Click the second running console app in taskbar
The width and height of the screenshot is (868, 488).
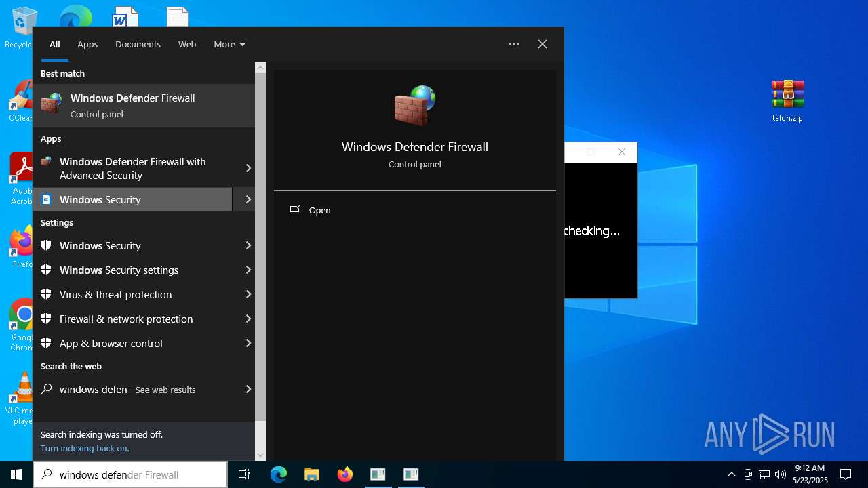coord(411,474)
